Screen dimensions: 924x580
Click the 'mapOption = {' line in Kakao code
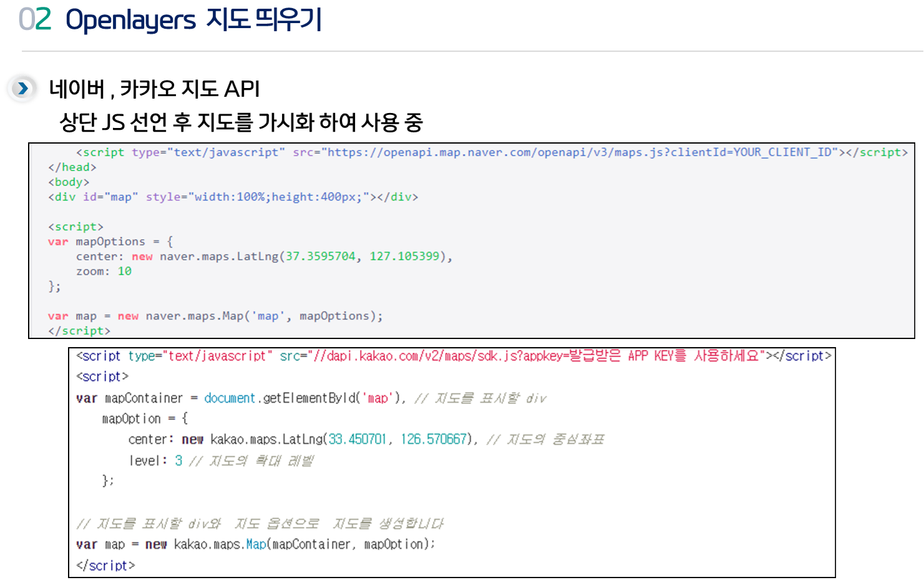click(x=145, y=418)
